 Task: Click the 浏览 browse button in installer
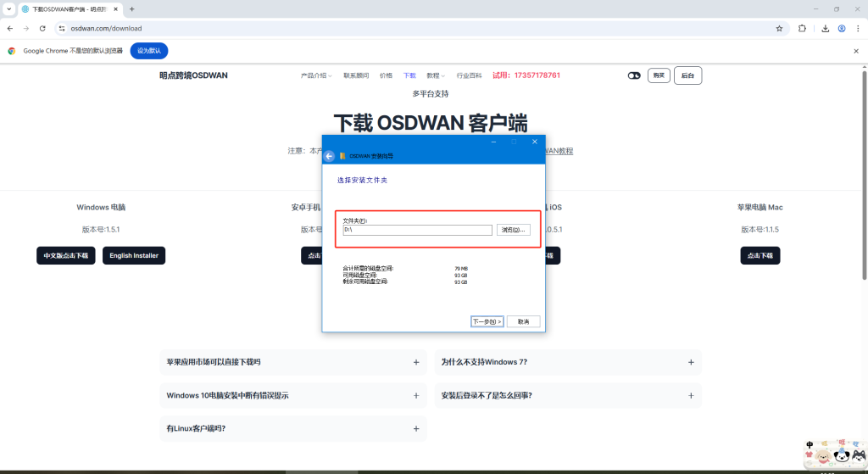(x=513, y=230)
